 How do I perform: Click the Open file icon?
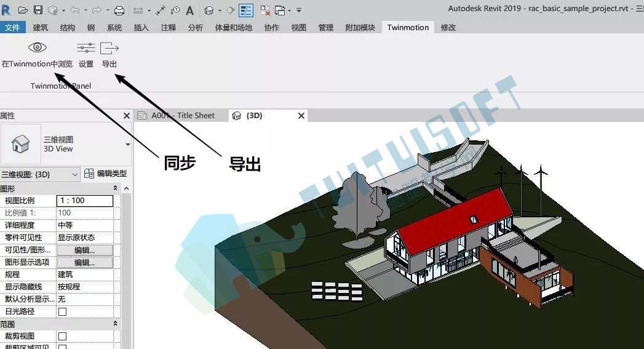pos(23,10)
